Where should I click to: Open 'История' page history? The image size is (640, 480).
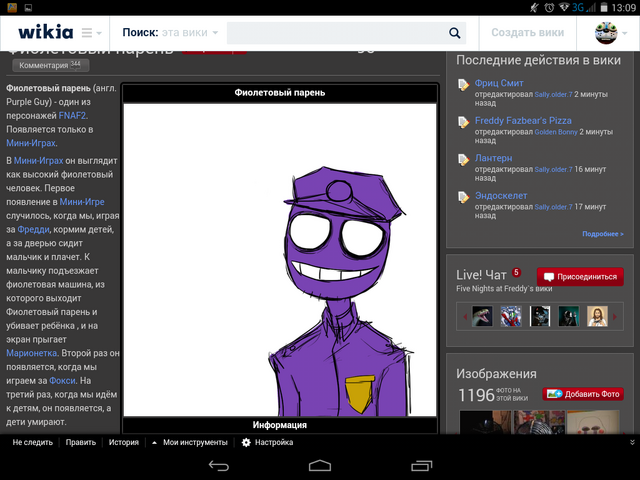tap(124, 442)
